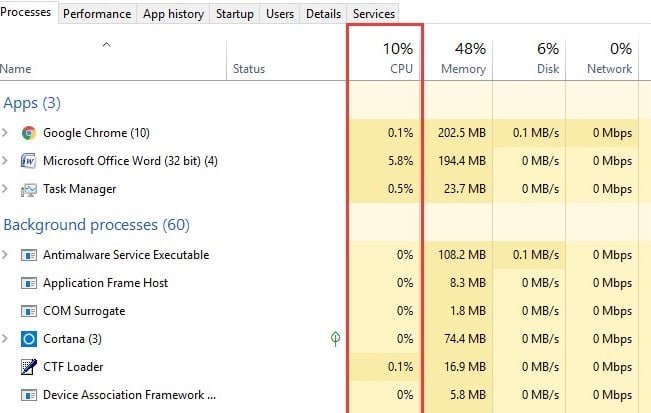Click the Microsoft Office Word icon
The image size is (651, 413).
pos(29,161)
